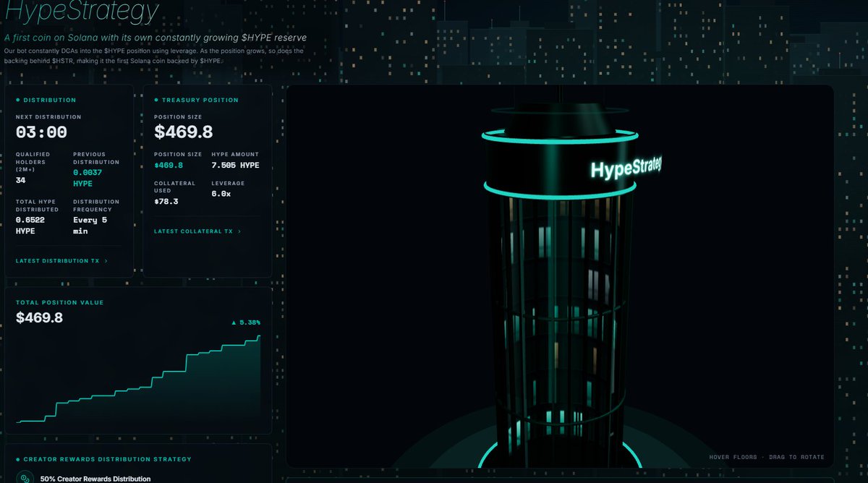Click the 'Hover floors · Drag to rotate' hint
This screenshot has height=483, width=868.
tap(767, 457)
